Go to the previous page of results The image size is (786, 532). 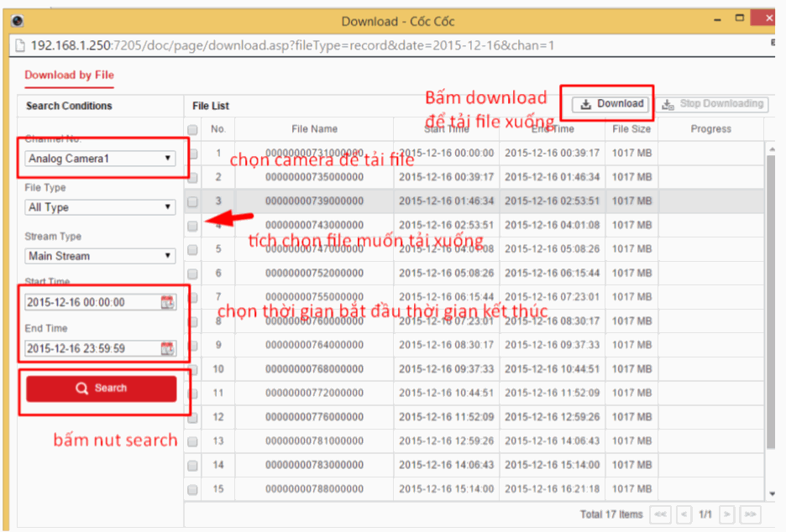(x=684, y=514)
